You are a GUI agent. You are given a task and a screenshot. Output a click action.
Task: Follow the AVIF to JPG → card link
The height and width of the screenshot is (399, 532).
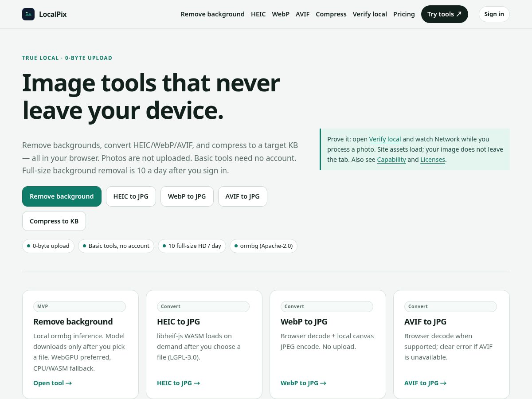[425, 383]
